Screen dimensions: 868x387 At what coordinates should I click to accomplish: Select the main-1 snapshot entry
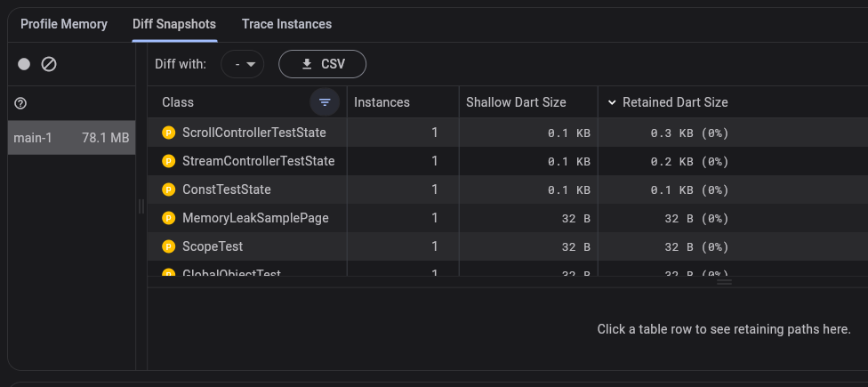coord(71,138)
